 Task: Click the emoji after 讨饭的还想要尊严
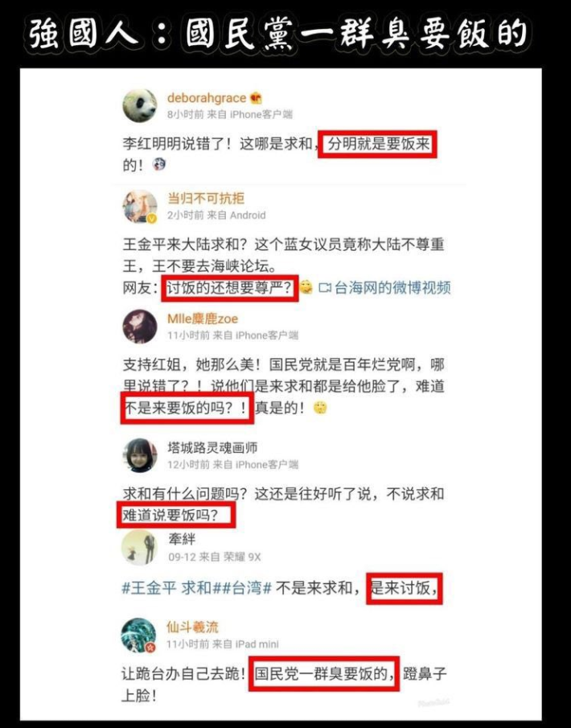[306, 287]
